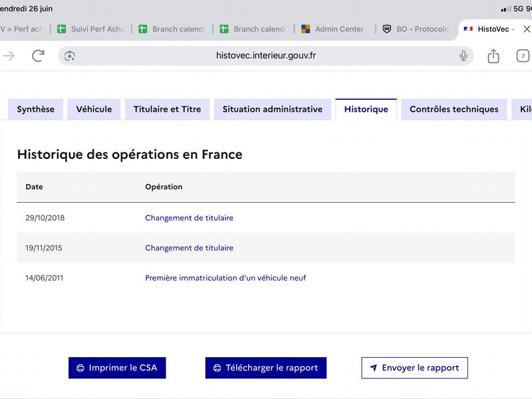Click the BO - Protocole shield favicon
Image resolution: width=532 pixels, height=399 pixels.
click(387, 29)
